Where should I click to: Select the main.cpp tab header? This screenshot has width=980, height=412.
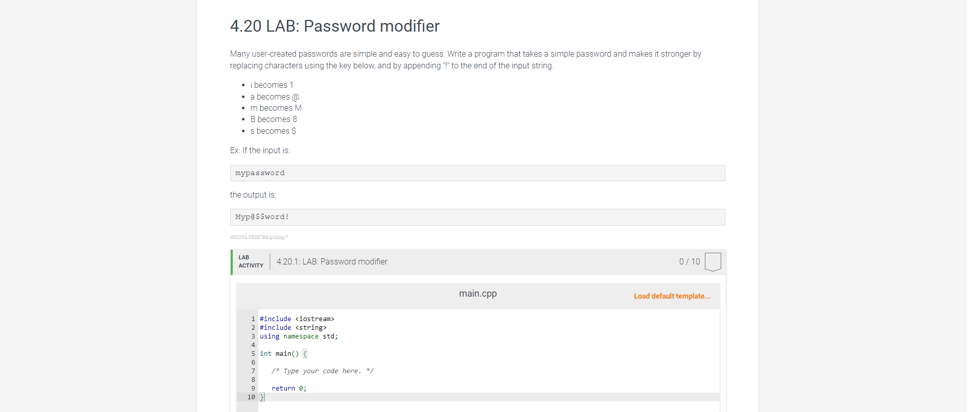(x=477, y=293)
